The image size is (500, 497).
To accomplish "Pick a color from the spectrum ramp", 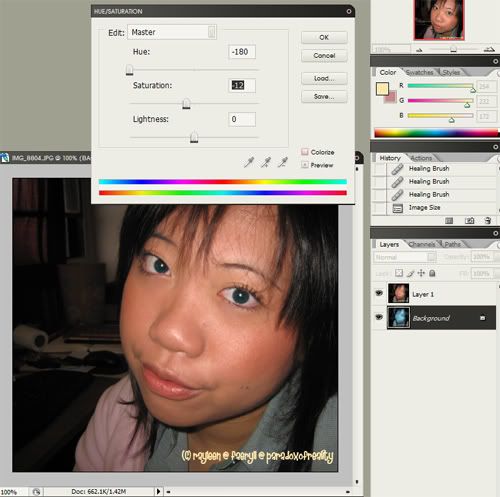I will (x=436, y=133).
